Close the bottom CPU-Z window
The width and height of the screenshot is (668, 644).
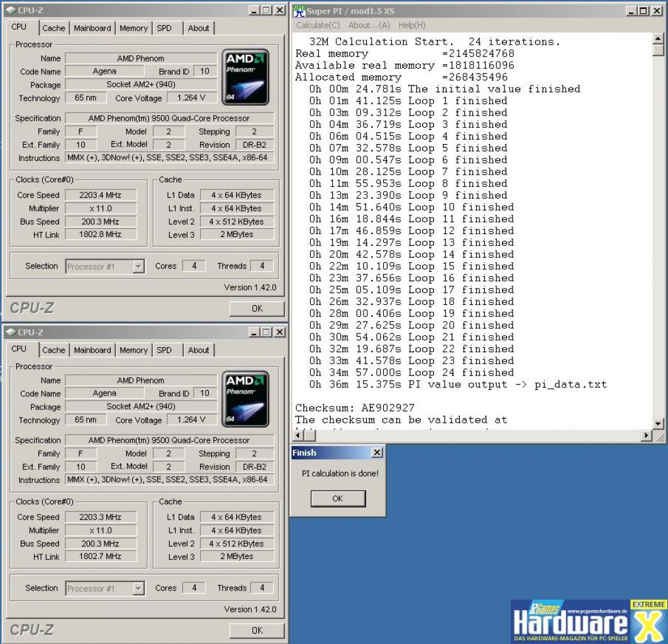[280, 332]
